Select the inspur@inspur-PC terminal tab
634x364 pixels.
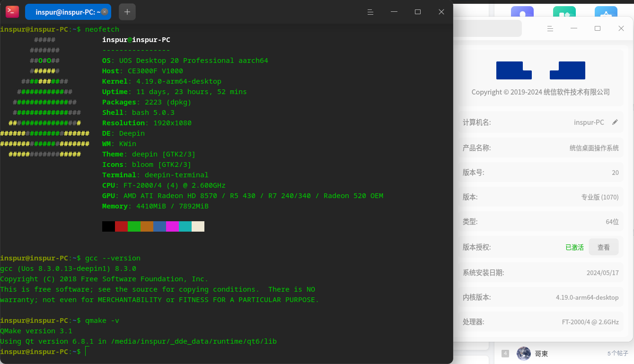[x=64, y=11]
